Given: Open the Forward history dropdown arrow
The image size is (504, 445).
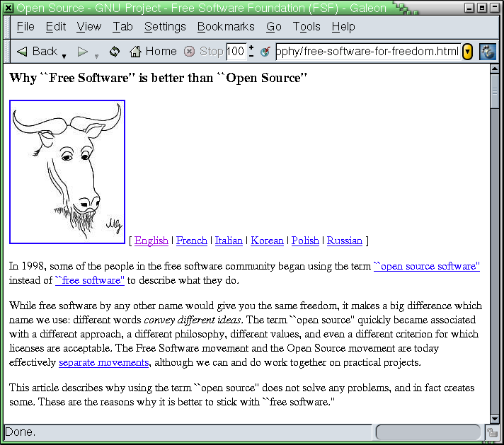Looking at the screenshot, I should 96,55.
